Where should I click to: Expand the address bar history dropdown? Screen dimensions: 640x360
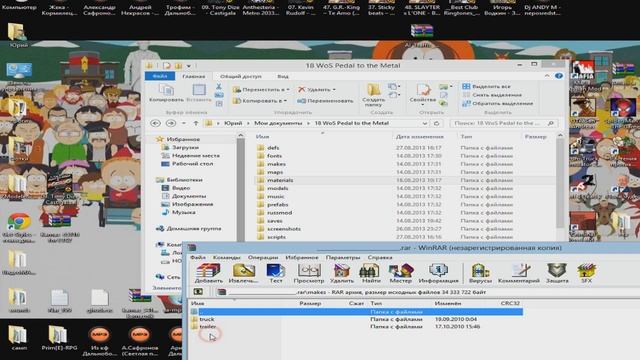click(424, 123)
